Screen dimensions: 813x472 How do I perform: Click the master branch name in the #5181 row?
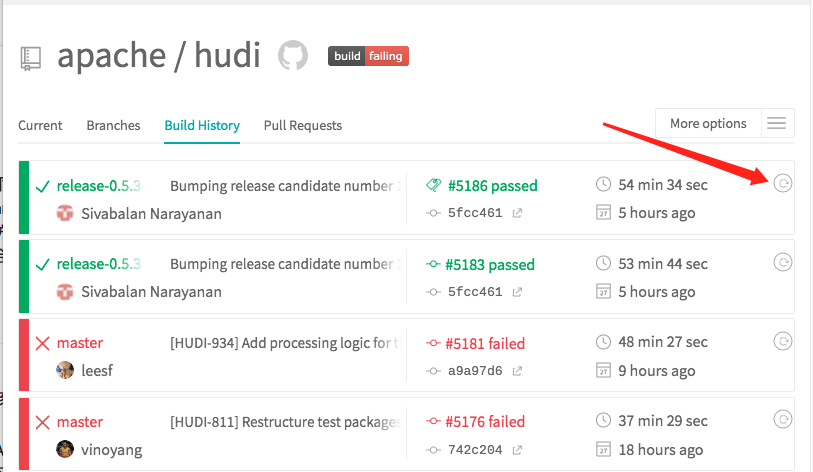[80, 343]
